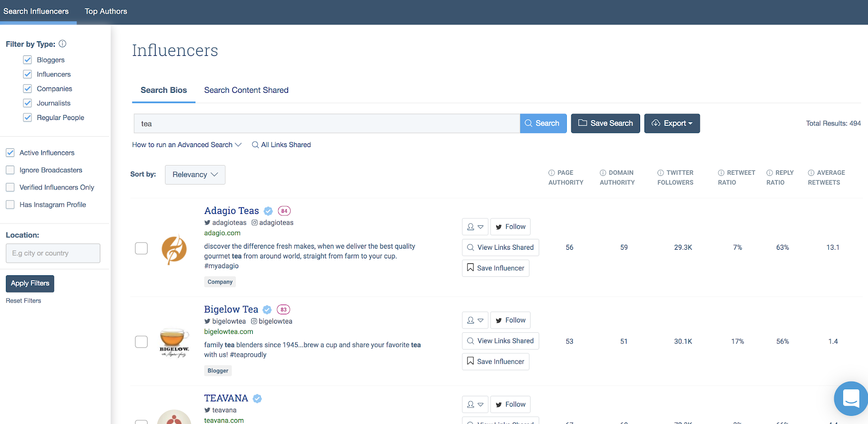868x424 pixels.
Task: Click the Bigelow Tea logo thumbnail
Action: 174,343
